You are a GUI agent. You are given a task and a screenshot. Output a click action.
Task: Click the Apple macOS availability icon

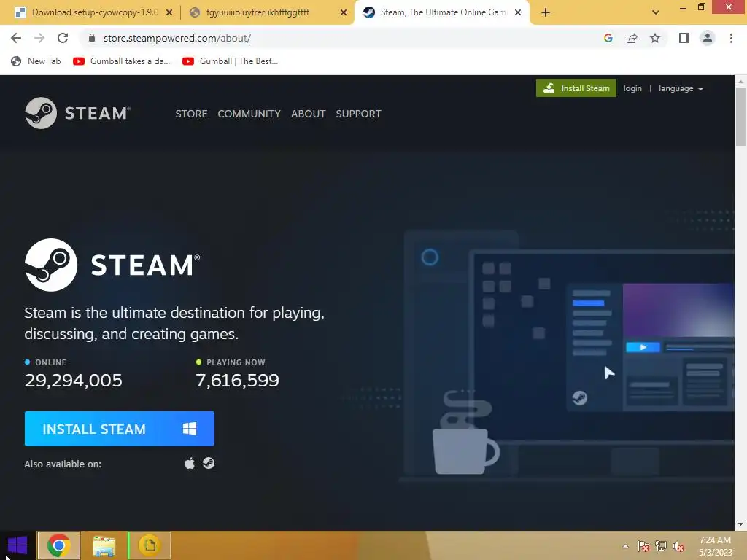(x=190, y=463)
